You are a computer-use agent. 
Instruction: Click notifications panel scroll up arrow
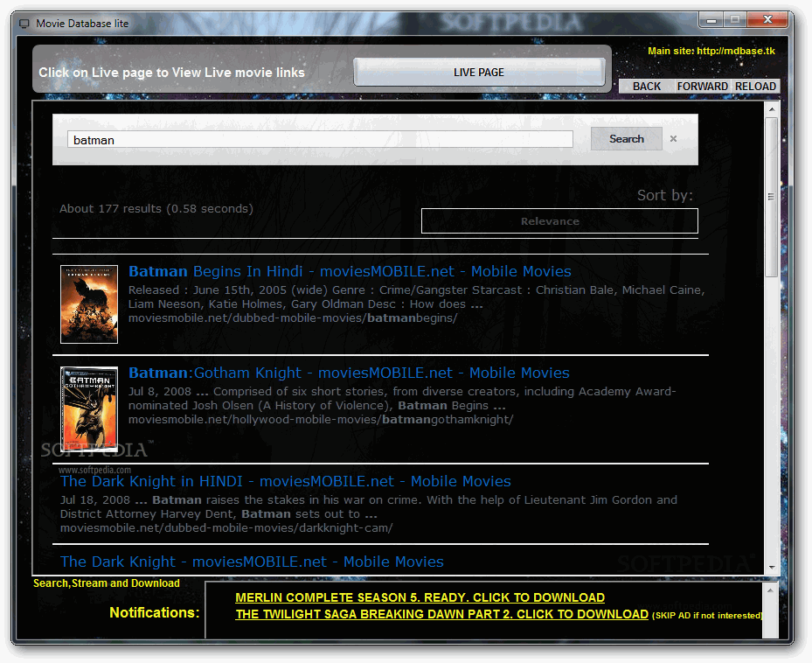[x=770, y=590]
